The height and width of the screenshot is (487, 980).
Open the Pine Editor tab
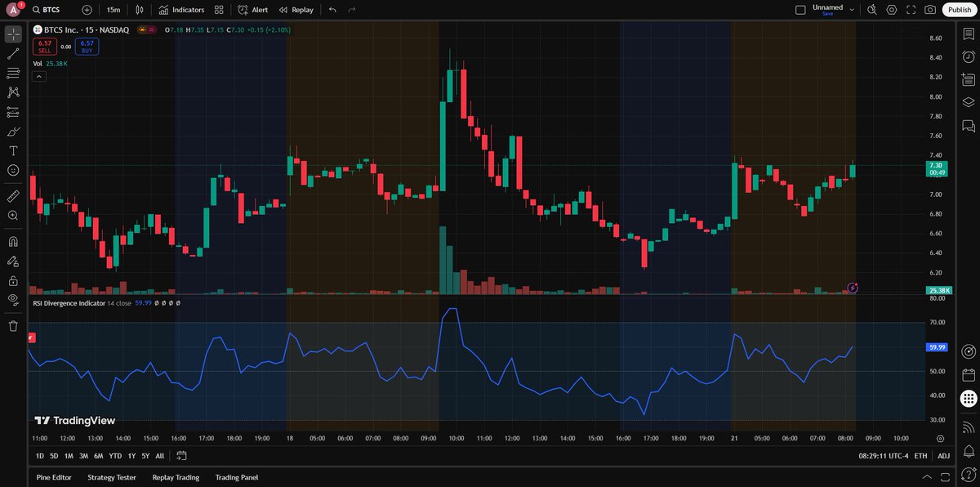(x=55, y=477)
